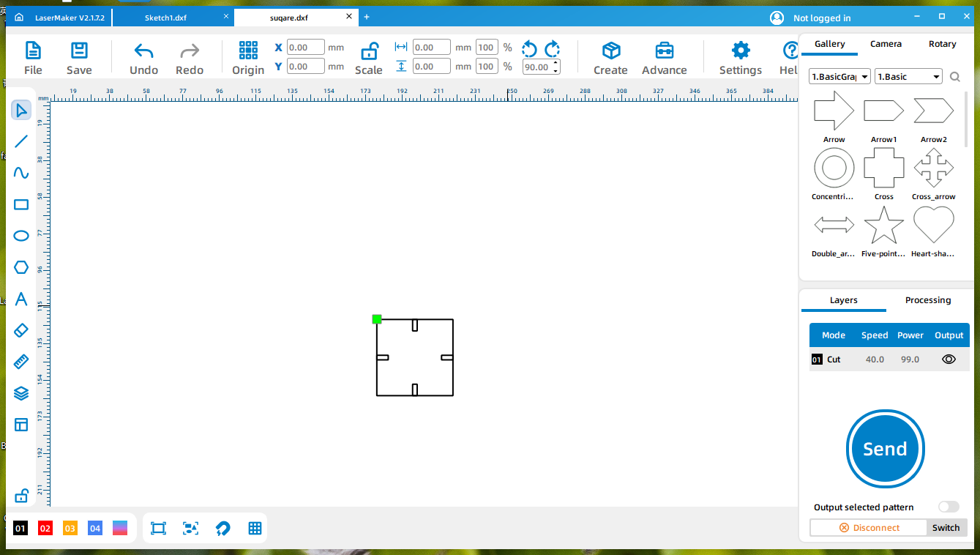The image size is (980, 555).
Task: Open Settings from the toolbar
Action: [x=741, y=50]
